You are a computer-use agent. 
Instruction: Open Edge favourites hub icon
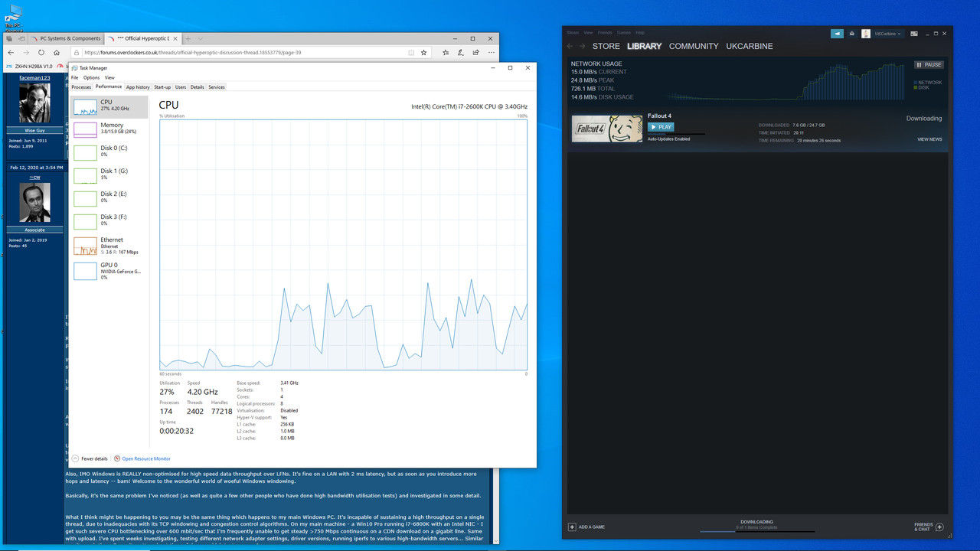[x=446, y=53]
